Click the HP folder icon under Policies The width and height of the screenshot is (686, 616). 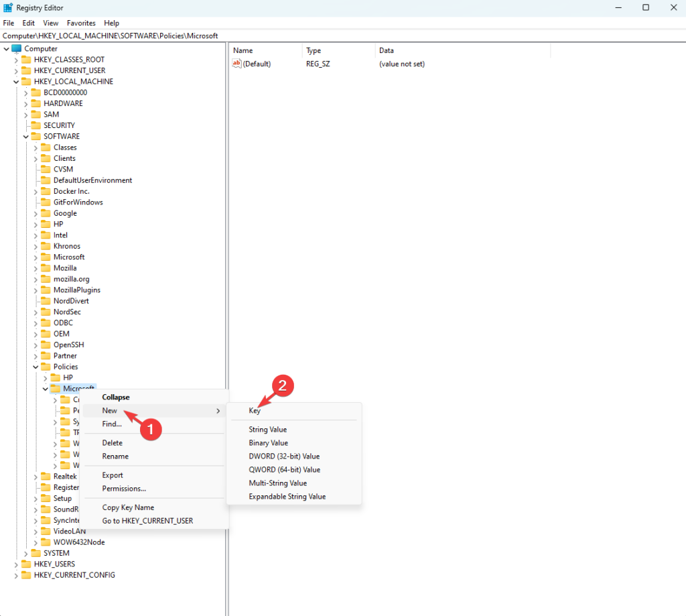click(55, 377)
